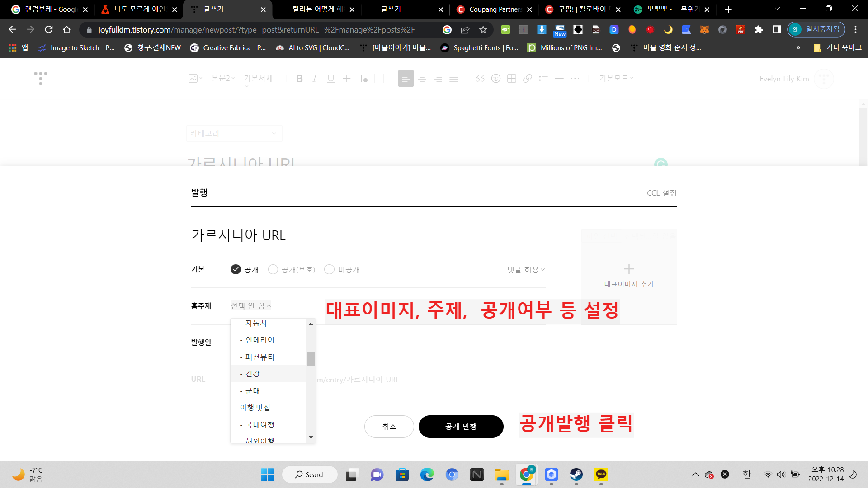Open the 기본모드 editor mode dropdown
Viewport: 868px width, 488px height.
pyautogui.click(x=616, y=78)
